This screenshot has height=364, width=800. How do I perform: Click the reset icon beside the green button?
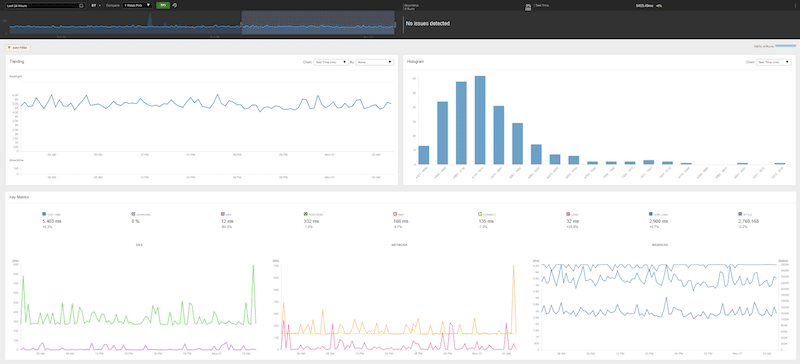point(174,5)
